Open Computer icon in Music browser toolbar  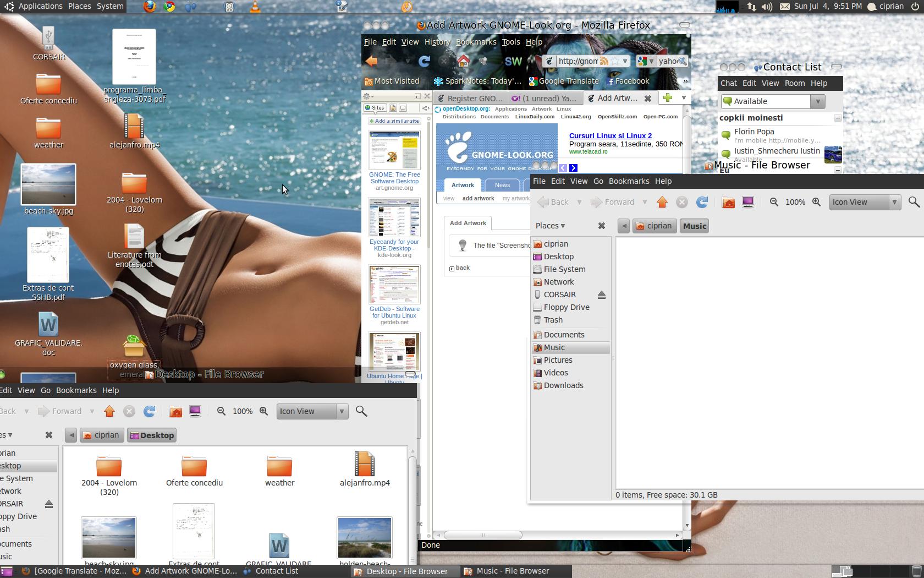[747, 202]
